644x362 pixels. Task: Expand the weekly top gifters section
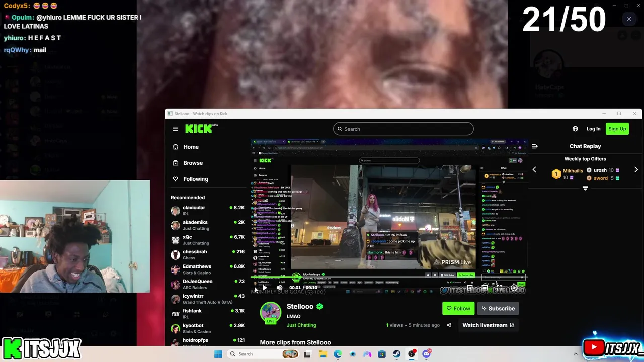(x=585, y=188)
